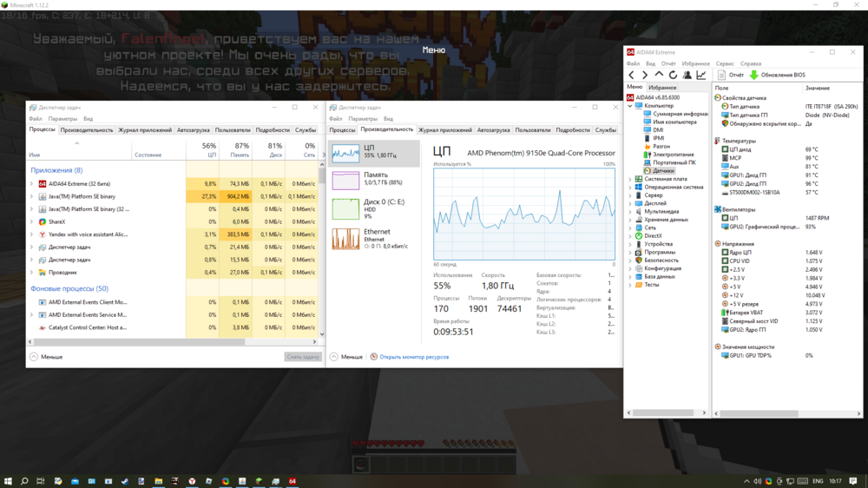Select Проводник process row

(174, 273)
